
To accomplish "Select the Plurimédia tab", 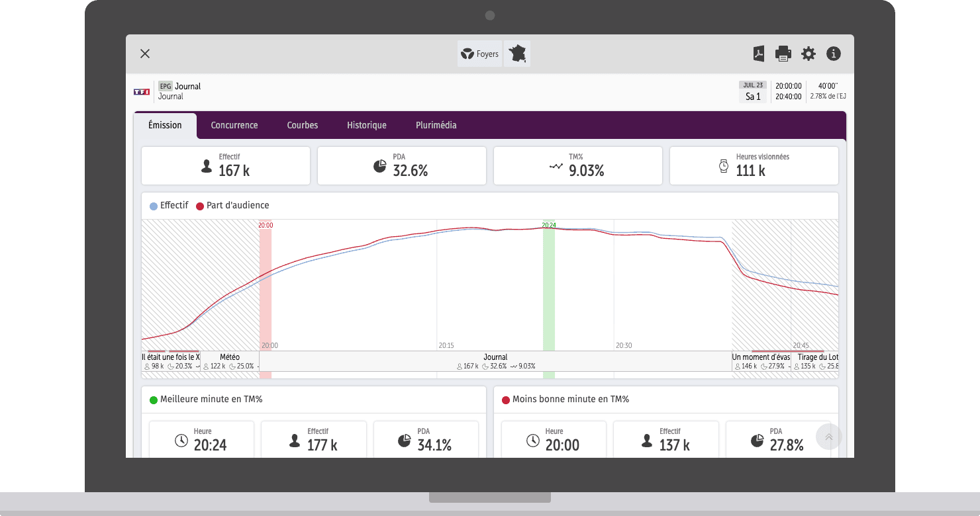I will [x=436, y=125].
